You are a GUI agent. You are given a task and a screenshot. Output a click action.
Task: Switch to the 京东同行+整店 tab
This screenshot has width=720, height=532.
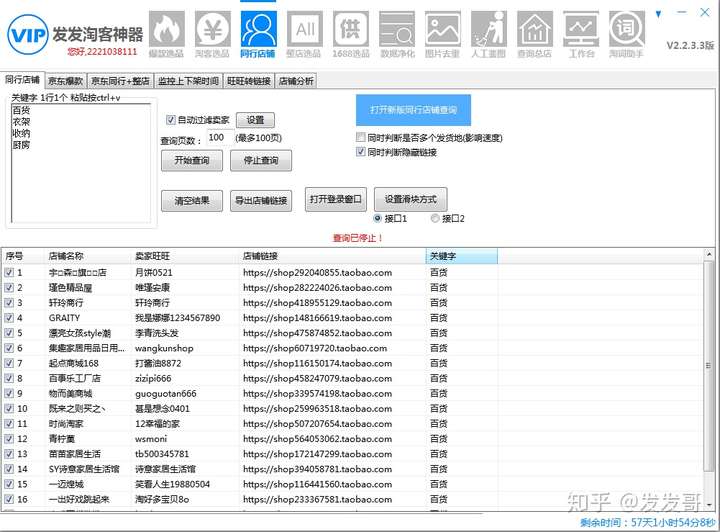(x=120, y=81)
